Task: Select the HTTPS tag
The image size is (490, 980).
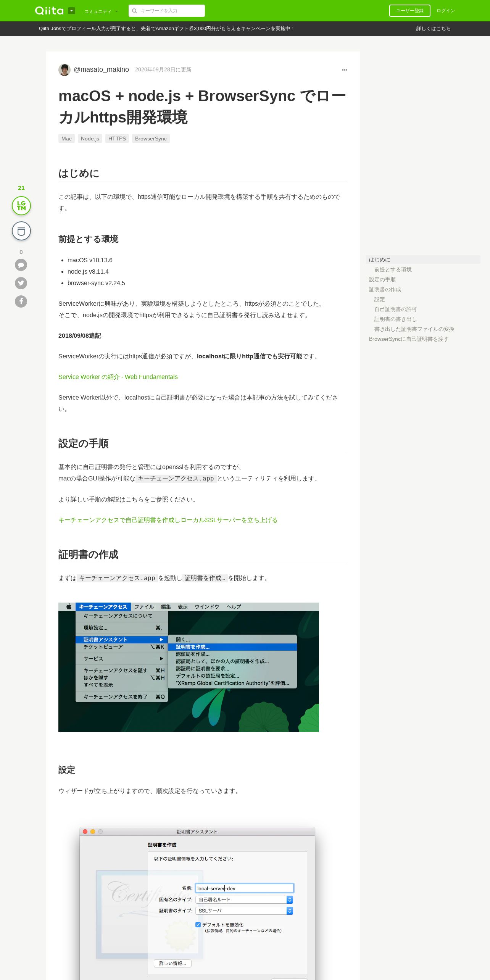Action: tap(117, 139)
